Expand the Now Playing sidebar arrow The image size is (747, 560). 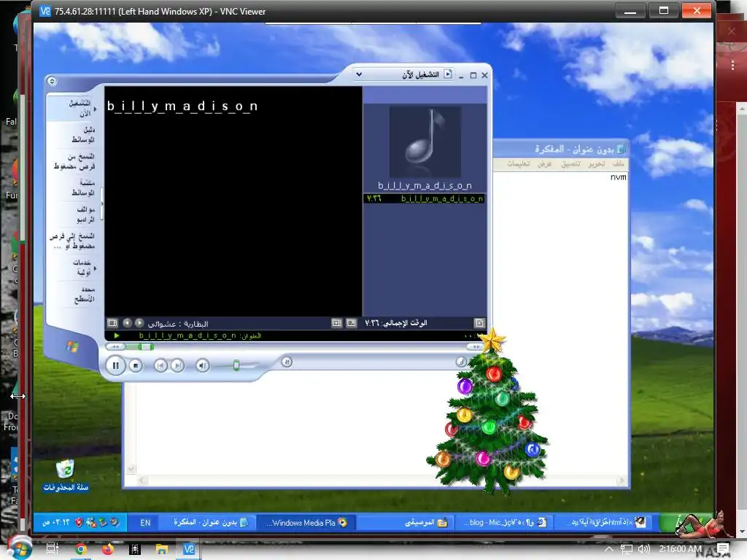tap(96, 109)
